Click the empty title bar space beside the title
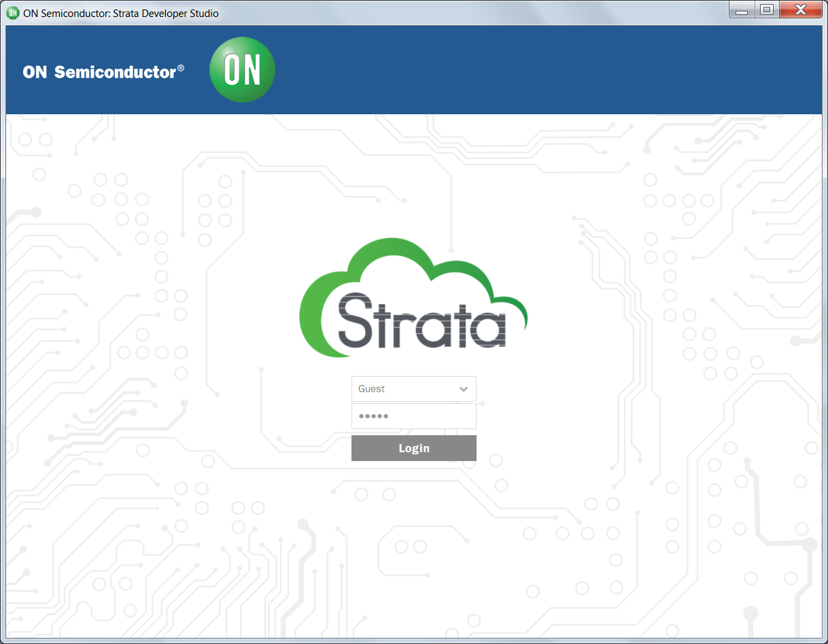 click(x=476, y=13)
